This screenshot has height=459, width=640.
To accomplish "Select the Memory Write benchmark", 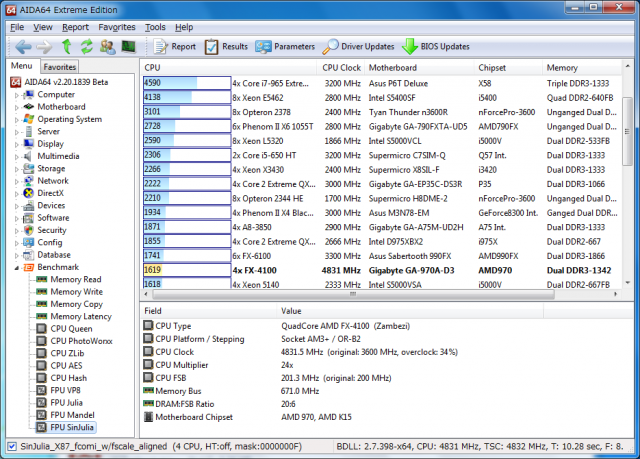I will coord(77,292).
